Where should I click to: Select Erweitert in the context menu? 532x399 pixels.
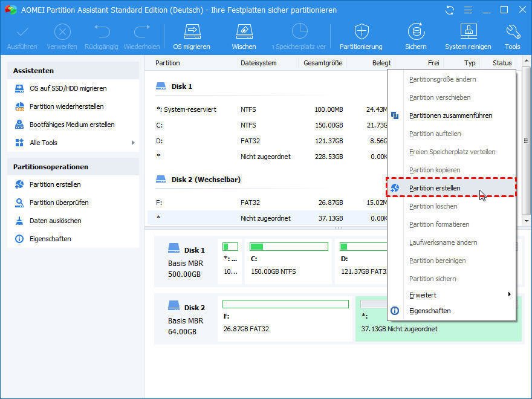tap(451, 295)
